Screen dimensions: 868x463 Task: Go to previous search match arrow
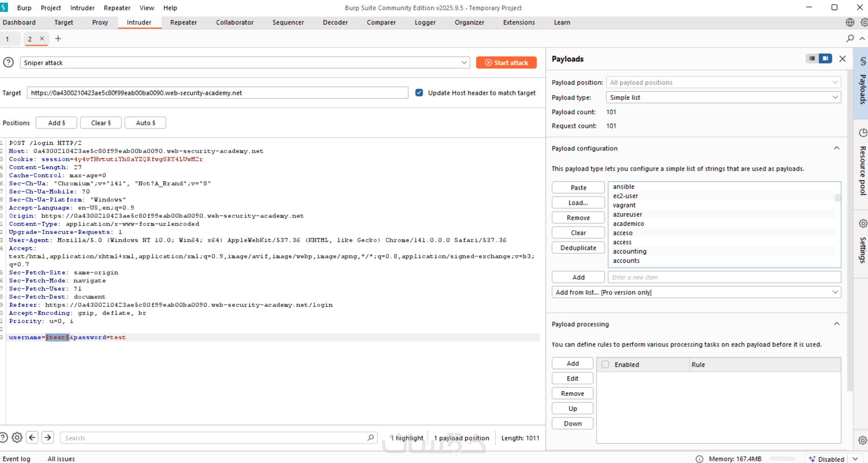pos(32,437)
